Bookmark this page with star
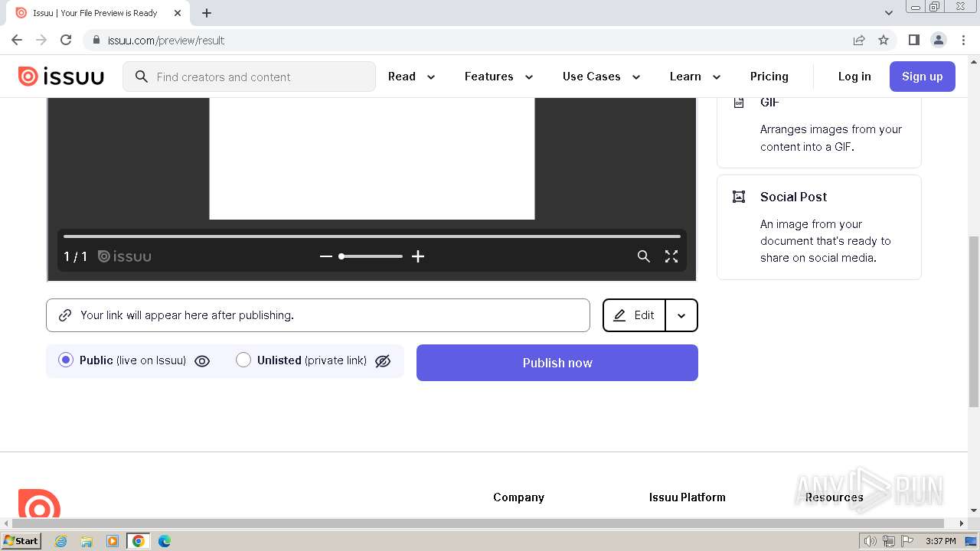 click(884, 40)
